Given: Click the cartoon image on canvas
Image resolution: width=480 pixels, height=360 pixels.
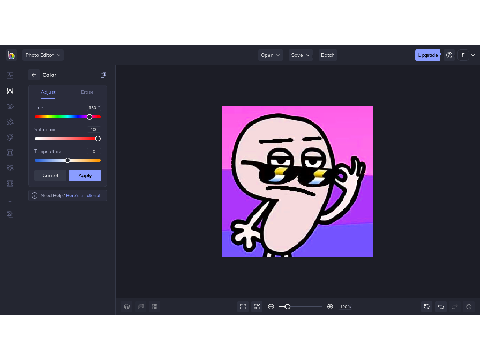Looking at the screenshot, I should click(297, 181).
